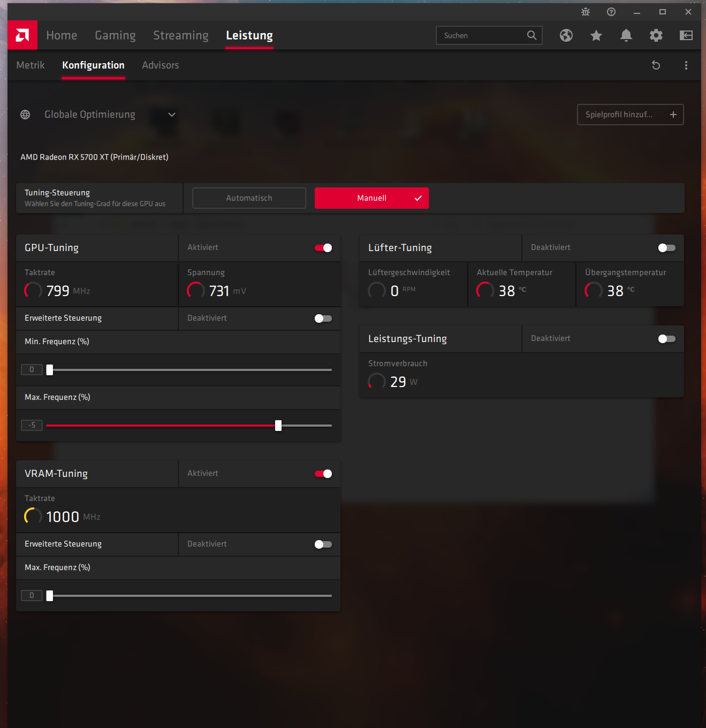Click the Lüftergeschwindigkeit gauge icon
Screen dimensions: 706x728
point(377,291)
